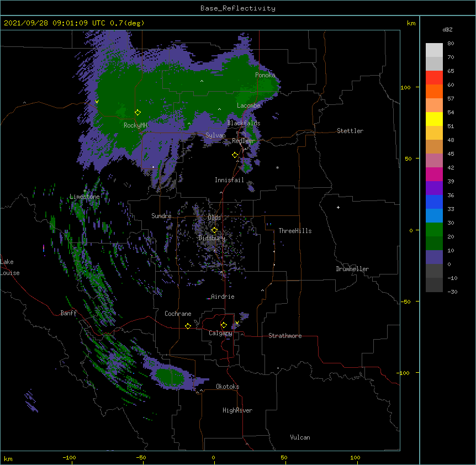Click the Banff town label
This screenshot has height=465, width=476.
pyautogui.click(x=68, y=313)
